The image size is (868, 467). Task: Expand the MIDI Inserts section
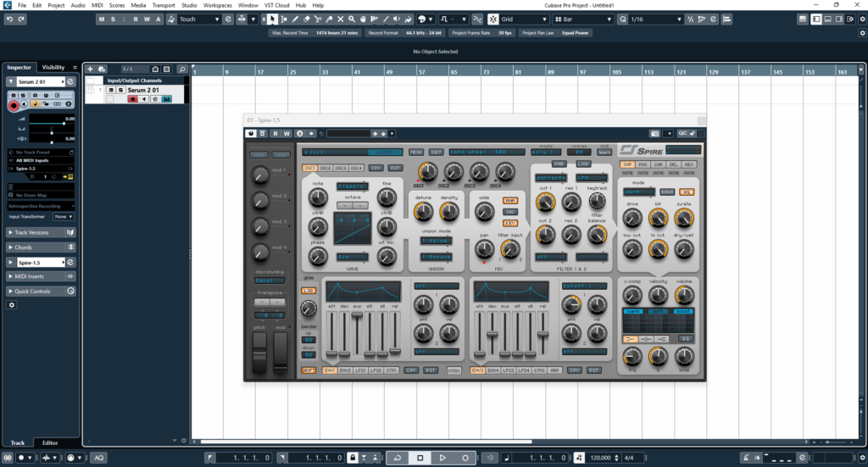[41, 276]
